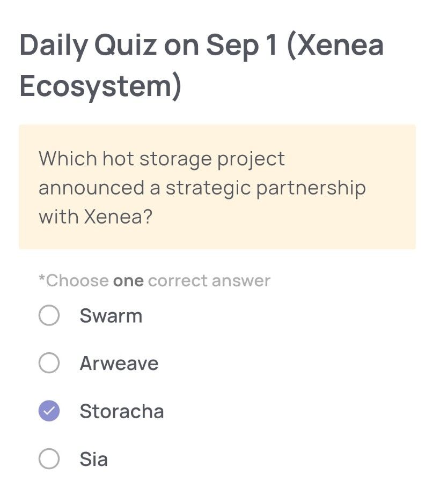
Task: Click the quiz question text box
Action: (x=216, y=186)
